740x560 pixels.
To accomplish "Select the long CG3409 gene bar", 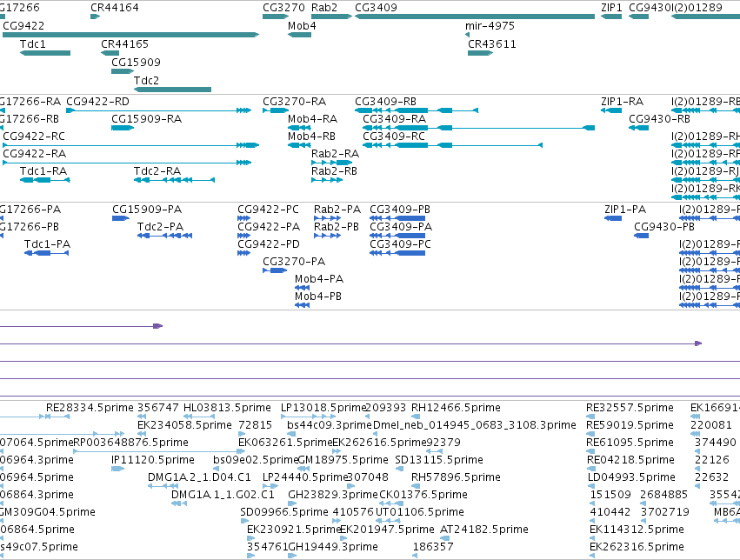I will click(475, 17).
